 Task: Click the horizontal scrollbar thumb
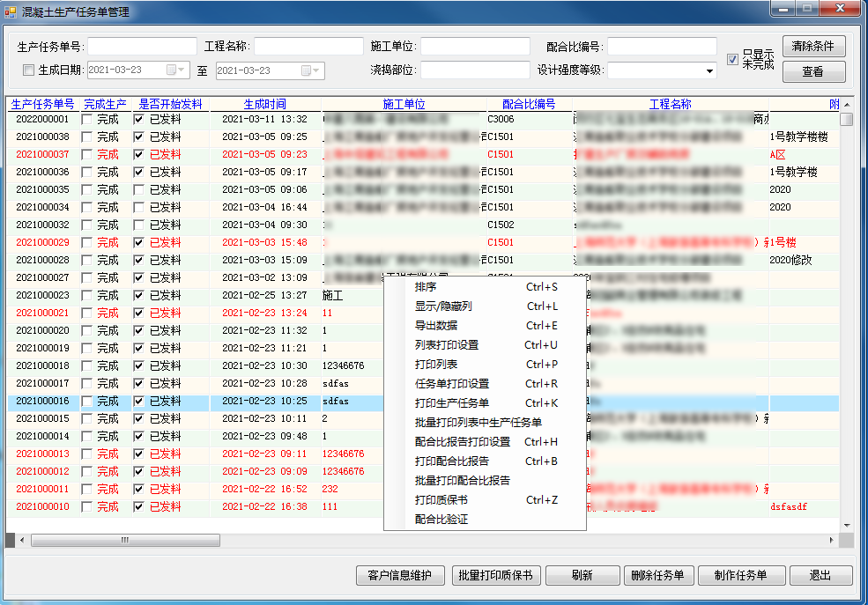[123, 540]
